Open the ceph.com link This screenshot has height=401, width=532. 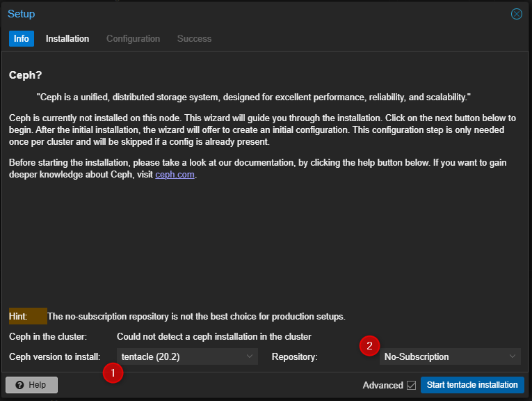pos(175,175)
